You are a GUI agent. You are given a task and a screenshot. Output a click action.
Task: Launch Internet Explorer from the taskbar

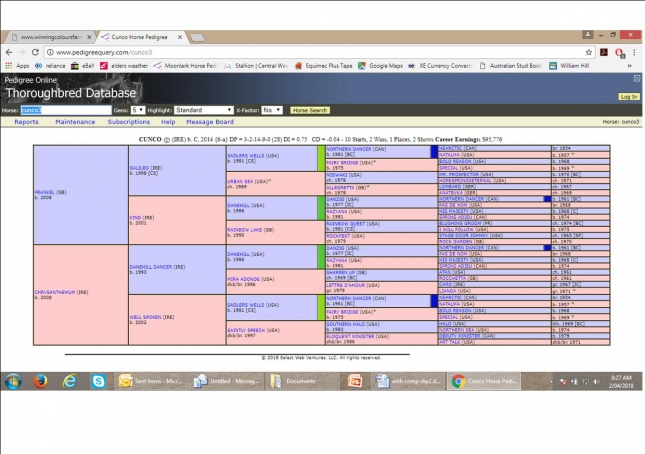tap(70, 381)
